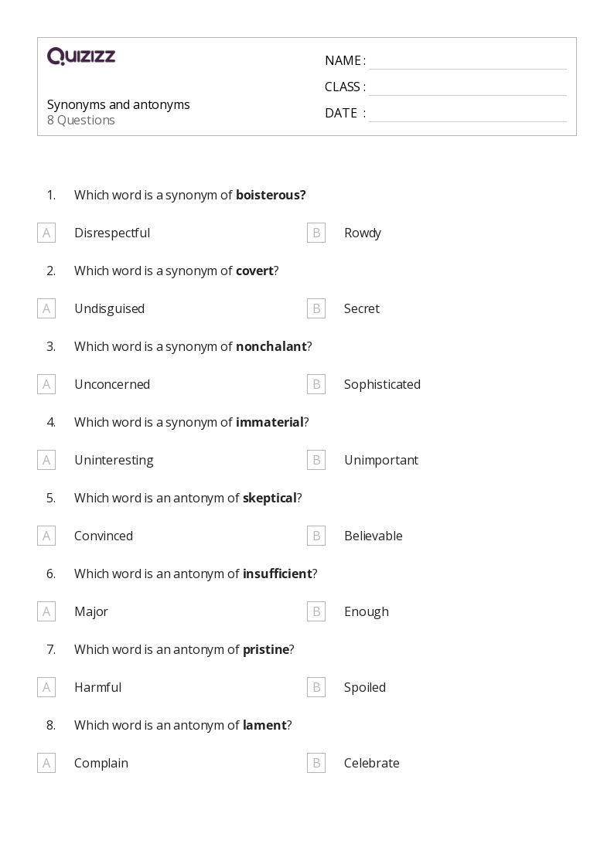The width and height of the screenshot is (614, 868).
Task: Tick box B beside Unimportant
Action: tap(316, 460)
